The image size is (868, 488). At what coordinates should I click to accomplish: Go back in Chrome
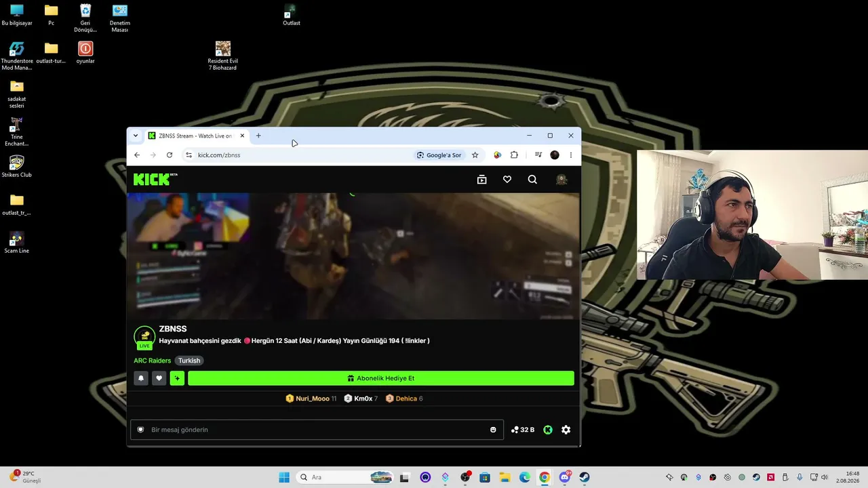[137, 155]
